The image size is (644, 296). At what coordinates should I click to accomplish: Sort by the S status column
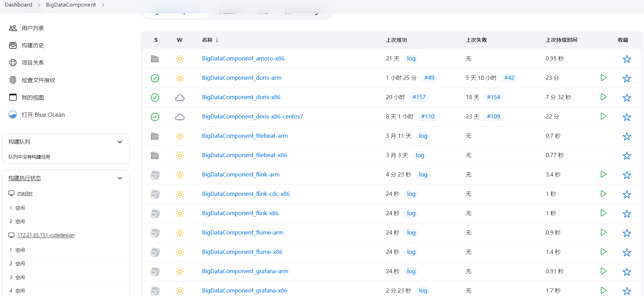[156, 40]
